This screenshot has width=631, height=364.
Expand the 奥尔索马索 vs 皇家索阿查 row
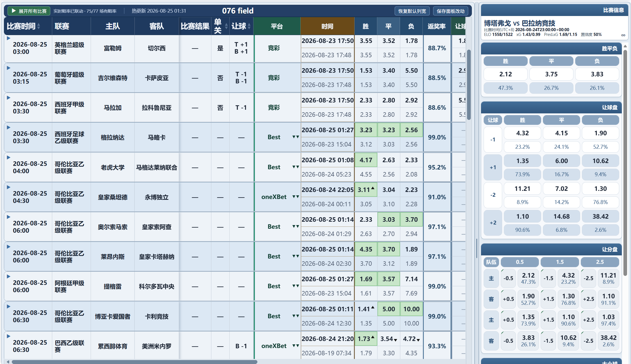pos(8,217)
